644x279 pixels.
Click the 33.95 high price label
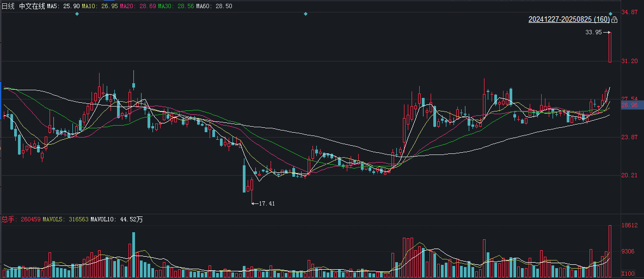point(593,32)
